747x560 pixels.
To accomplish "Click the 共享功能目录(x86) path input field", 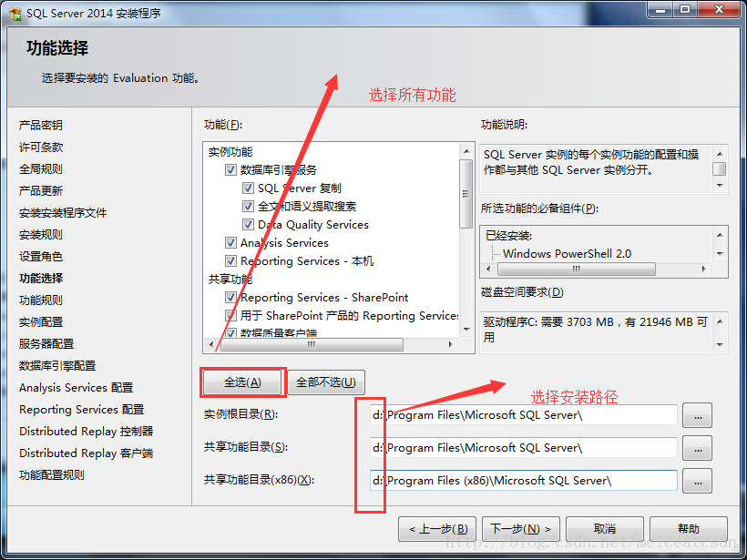I will (x=524, y=481).
